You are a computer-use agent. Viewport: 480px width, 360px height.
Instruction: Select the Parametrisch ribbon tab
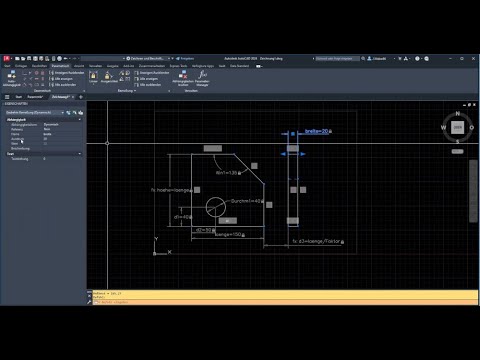(x=60, y=66)
